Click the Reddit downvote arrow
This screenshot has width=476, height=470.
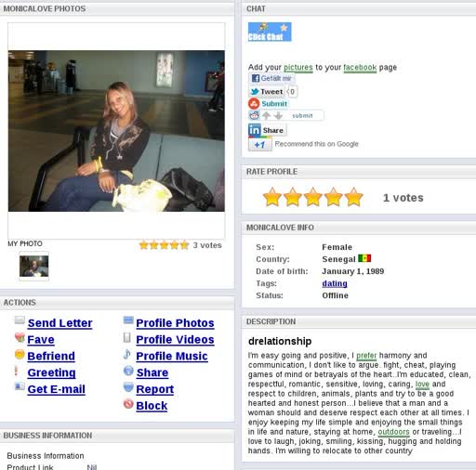pos(278,116)
